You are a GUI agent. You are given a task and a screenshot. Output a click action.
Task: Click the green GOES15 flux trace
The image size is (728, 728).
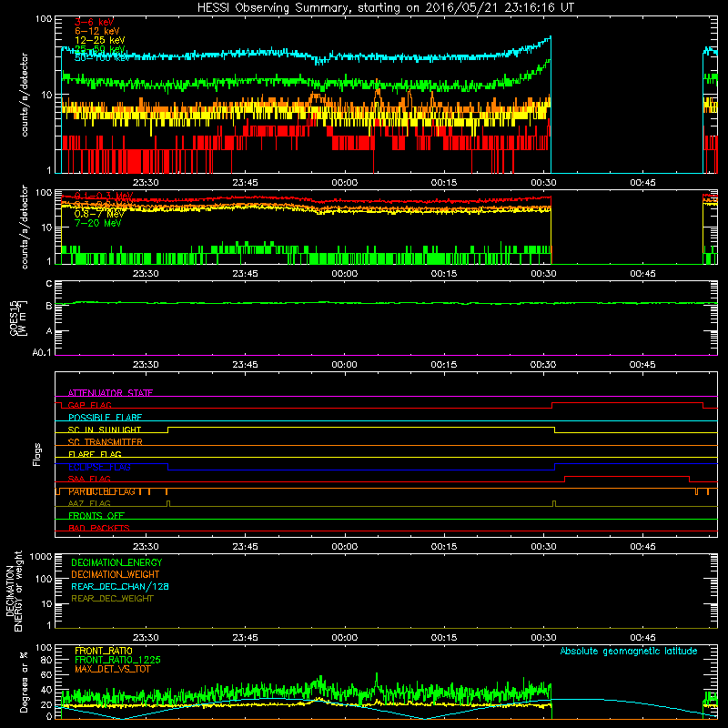pyautogui.click(x=386, y=303)
